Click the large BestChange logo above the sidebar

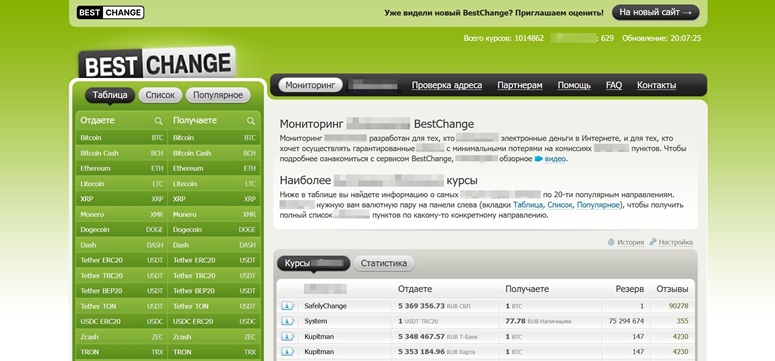coord(157,63)
